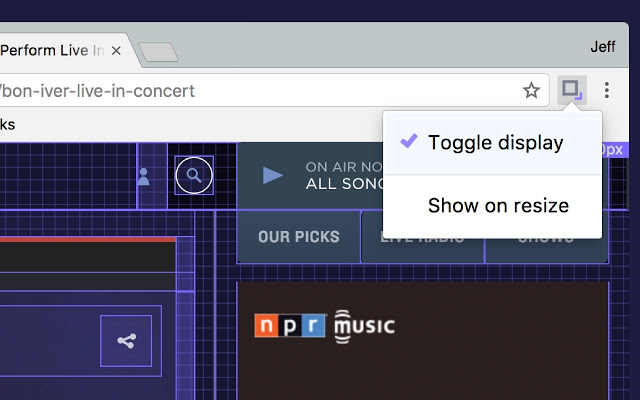Viewport: 640px width, 400px height.
Task: Close the Perform Live In tab
Action: (116, 51)
